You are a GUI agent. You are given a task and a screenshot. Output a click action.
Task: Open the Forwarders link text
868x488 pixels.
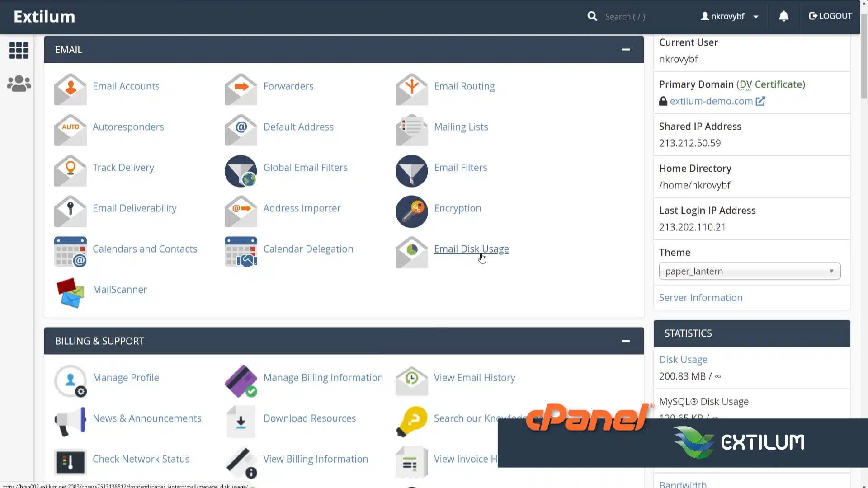(288, 86)
